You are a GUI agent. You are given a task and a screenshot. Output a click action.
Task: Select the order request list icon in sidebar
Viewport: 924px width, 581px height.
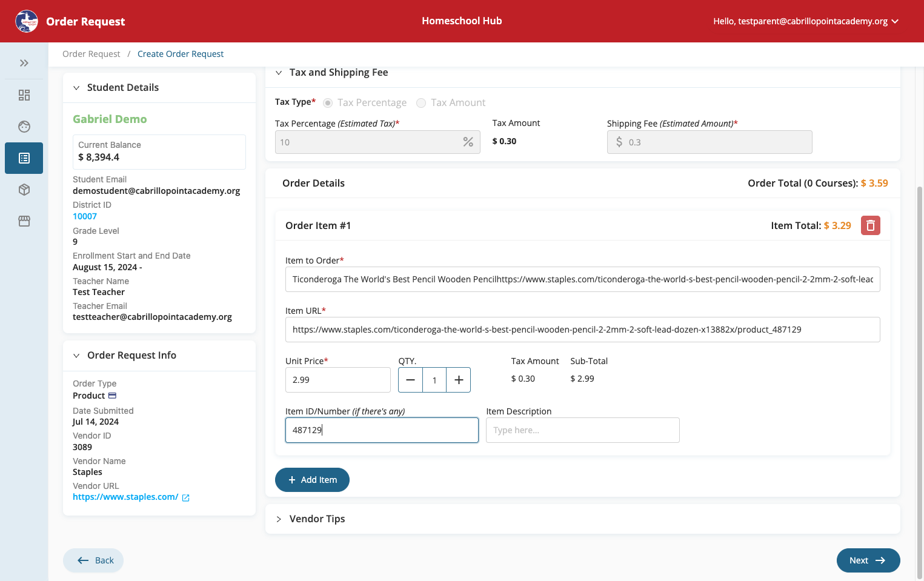click(24, 158)
